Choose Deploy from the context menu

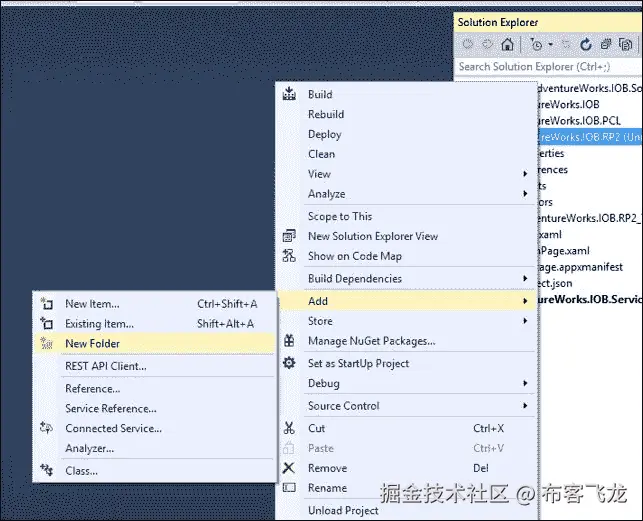pos(324,134)
